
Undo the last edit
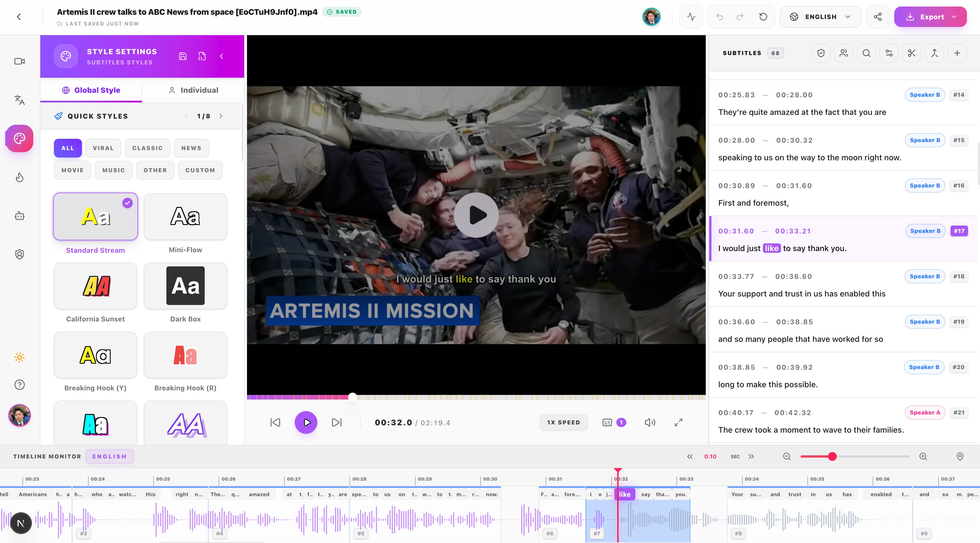tap(719, 17)
